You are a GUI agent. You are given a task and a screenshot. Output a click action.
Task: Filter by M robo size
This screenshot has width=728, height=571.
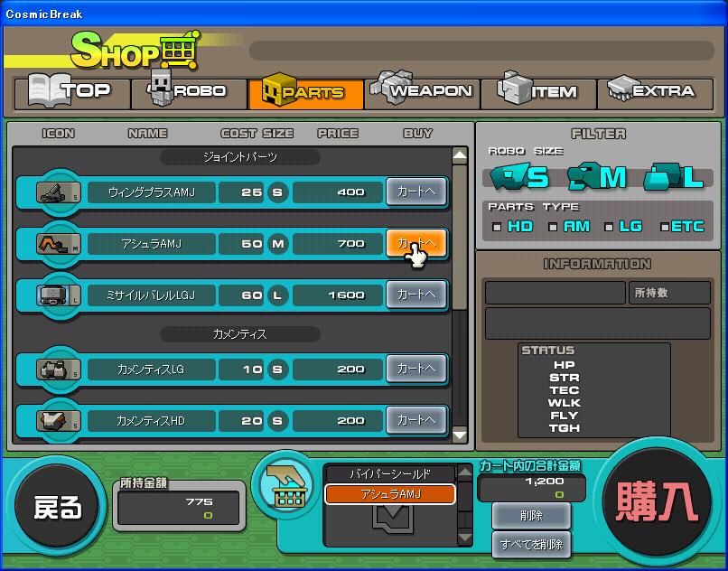598,177
